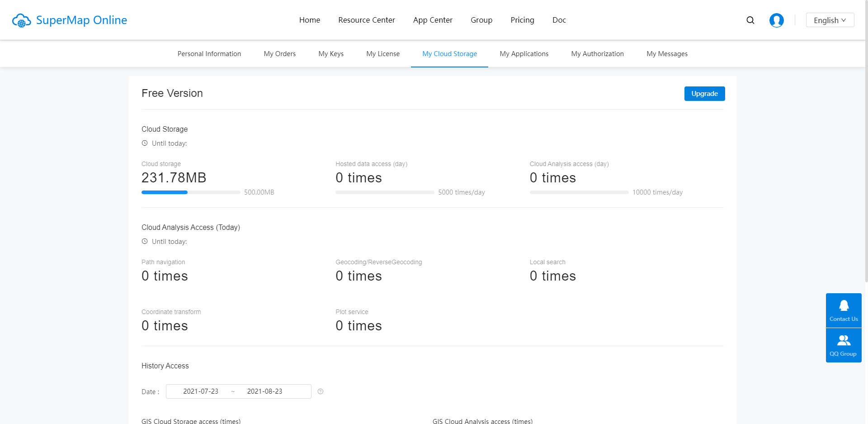Screen dimensions: 868x424
Task: Click Hosted data access (day) label
Action: (372, 164)
